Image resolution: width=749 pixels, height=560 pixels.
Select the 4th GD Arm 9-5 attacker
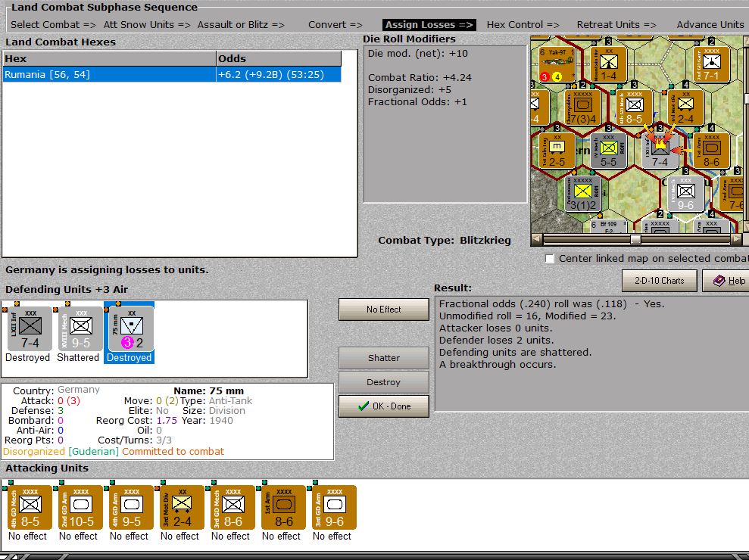coord(131,507)
